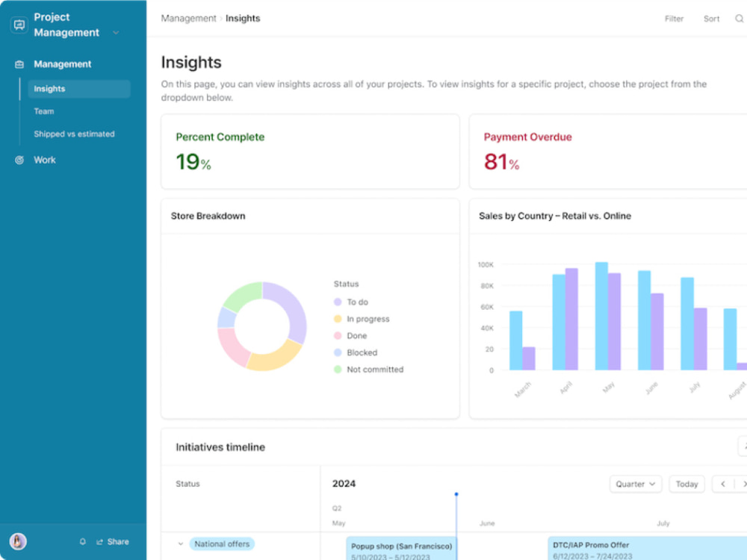This screenshot has height=560, width=747.
Task: Click the Insights breadcrumb
Action: coord(243,19)
